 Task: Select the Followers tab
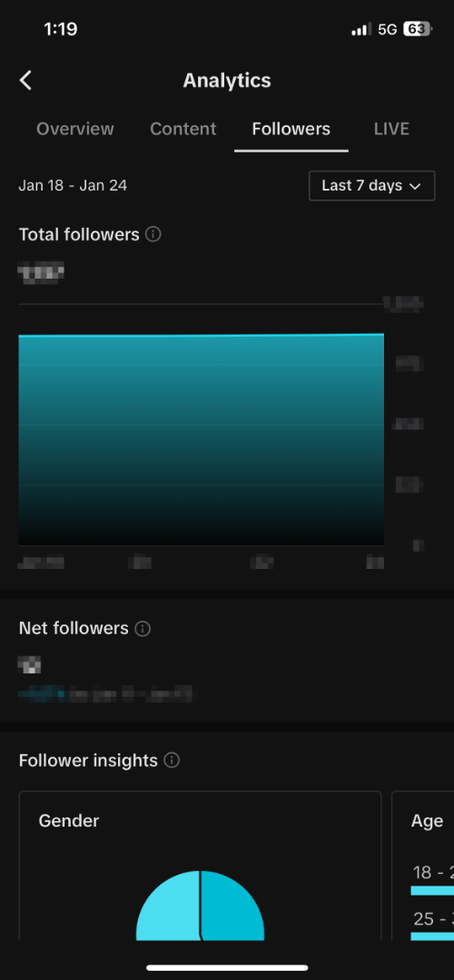click(x=291, y=130)
